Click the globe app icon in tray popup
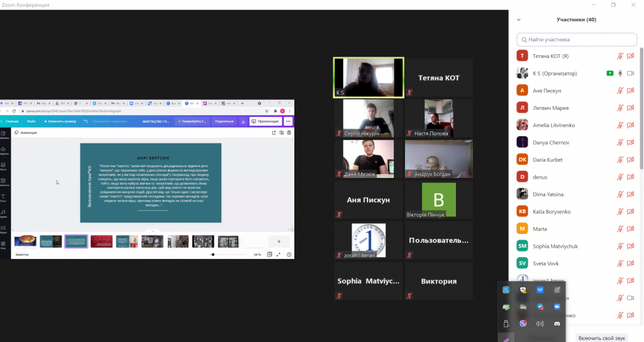Viewport: 644px width, 342px height. click(506, 290)
